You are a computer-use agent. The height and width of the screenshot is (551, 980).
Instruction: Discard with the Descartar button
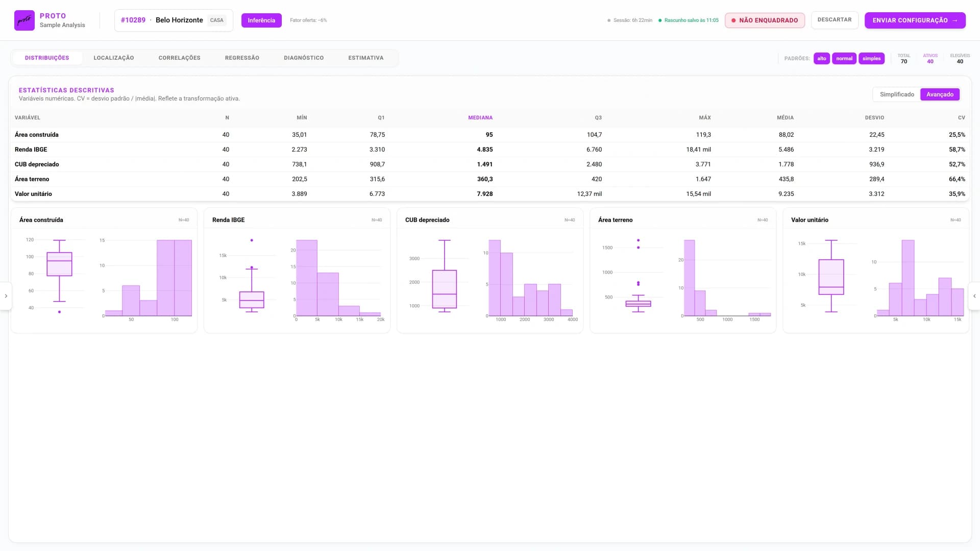point(835,20)
